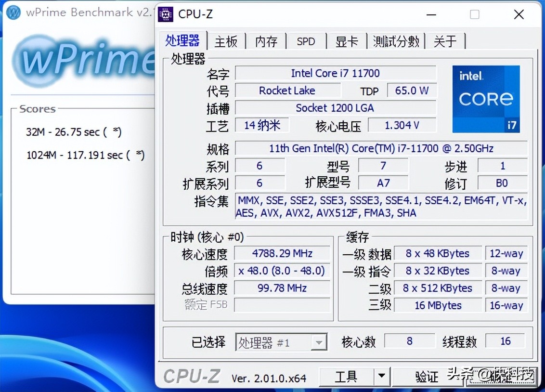Select the 处理器 (CPU) tab
This screenshot has width=545, height=392.
[183, 41]
